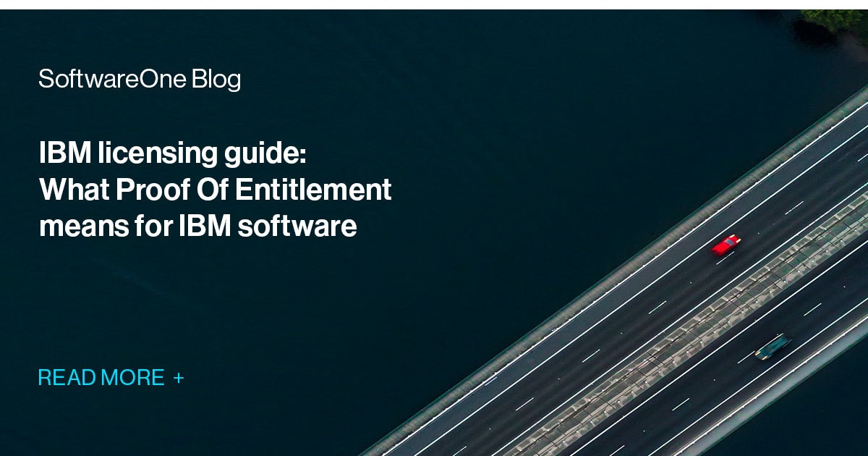Click the headline line about Proof Of Entitlement

pos(216,190)
